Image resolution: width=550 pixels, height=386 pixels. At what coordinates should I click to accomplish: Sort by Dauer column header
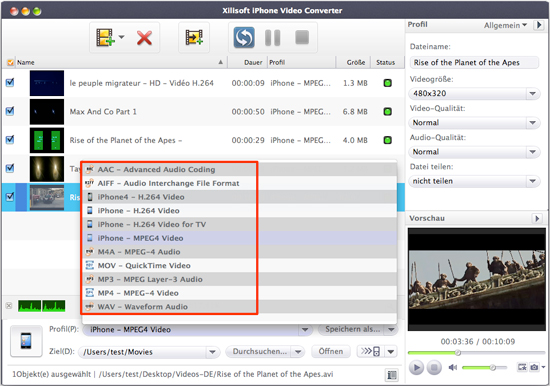pos(248,62)
